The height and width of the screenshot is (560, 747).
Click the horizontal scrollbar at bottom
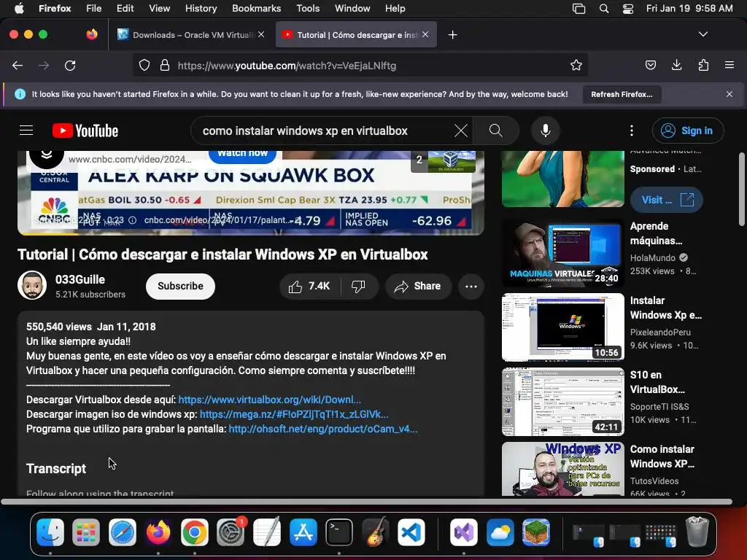366,502
